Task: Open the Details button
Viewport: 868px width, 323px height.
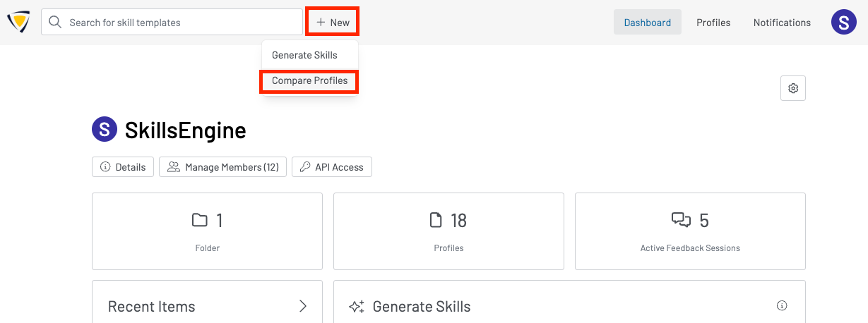Action: (123, 167)
